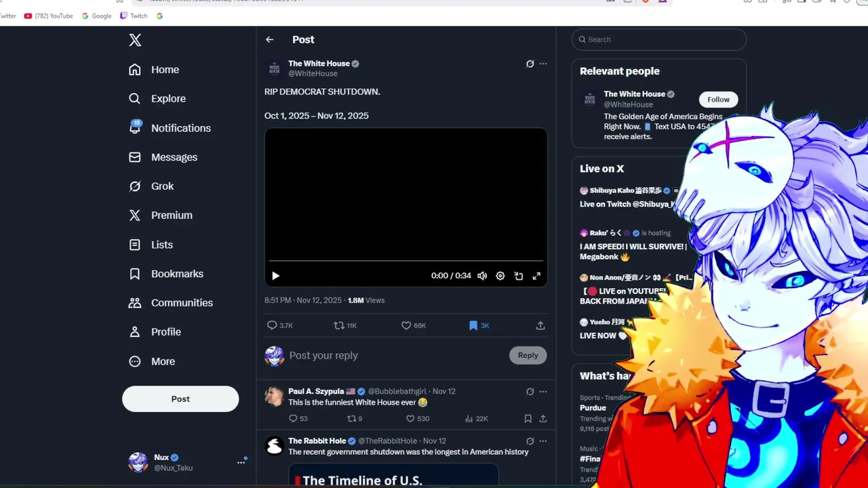
Task: Mute the video volume icon
Action: [x=482, y=276]
